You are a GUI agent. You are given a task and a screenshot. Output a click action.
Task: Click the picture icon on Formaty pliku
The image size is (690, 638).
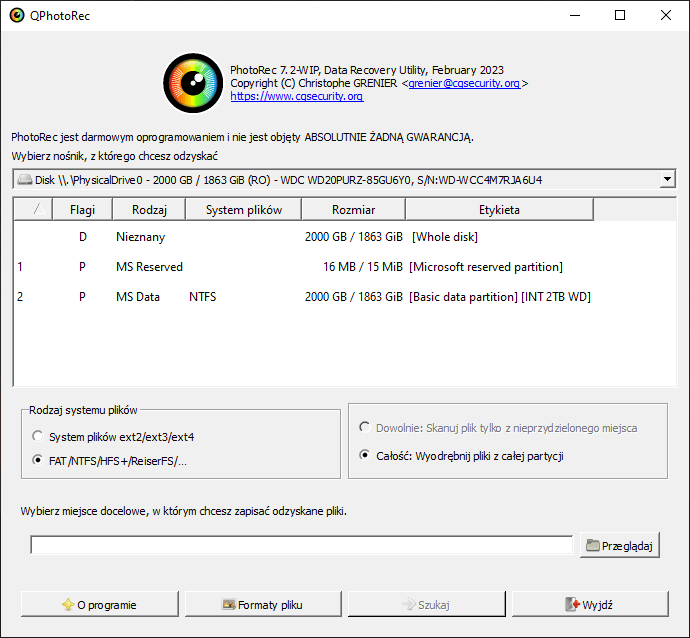229,605
